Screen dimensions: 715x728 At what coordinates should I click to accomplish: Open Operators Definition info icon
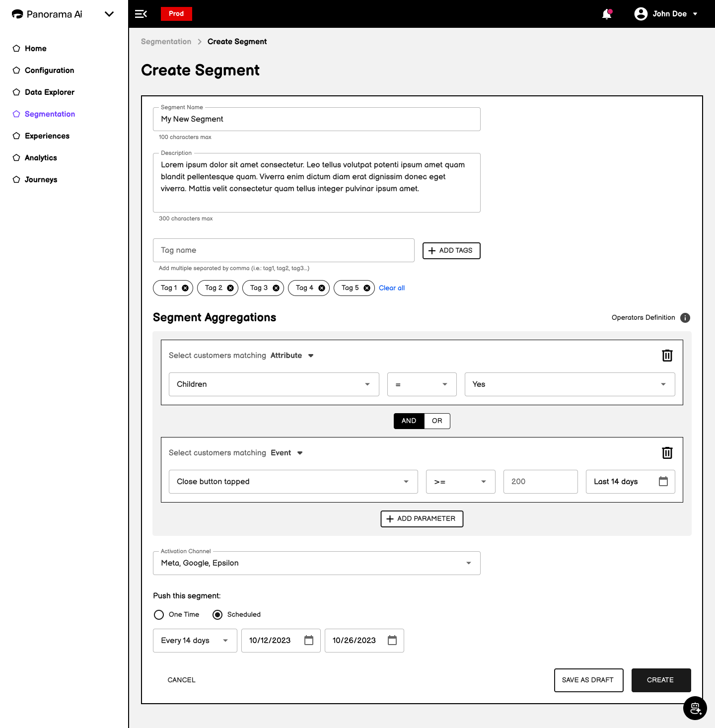click(x=685, y=318)
